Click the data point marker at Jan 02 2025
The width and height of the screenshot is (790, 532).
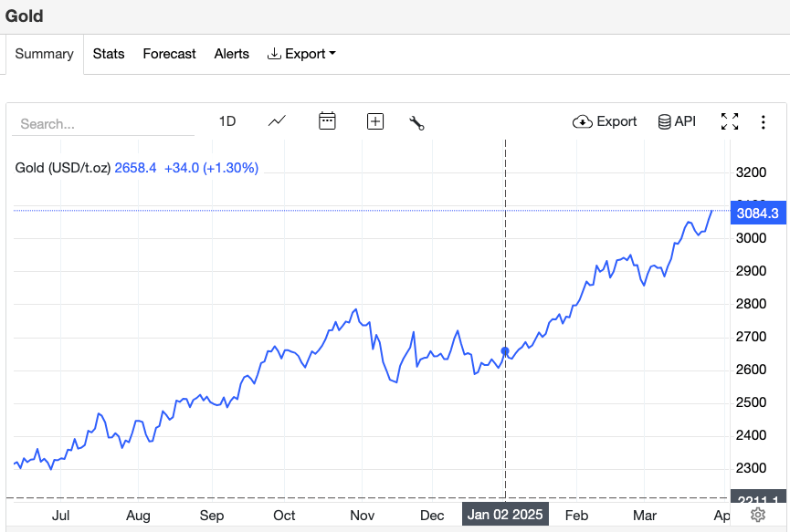coord(505,351)
